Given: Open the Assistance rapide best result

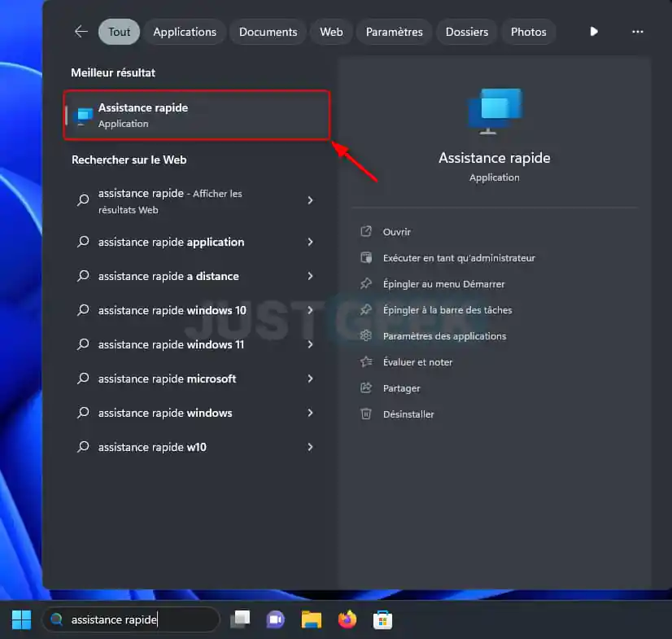Looking at the screenshot, I should [x=197, y=115].
